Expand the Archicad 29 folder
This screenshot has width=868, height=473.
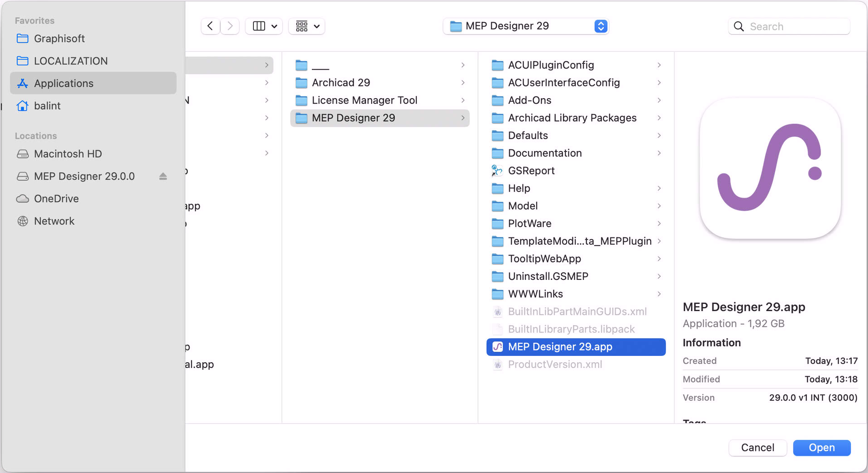click(463, 83)
